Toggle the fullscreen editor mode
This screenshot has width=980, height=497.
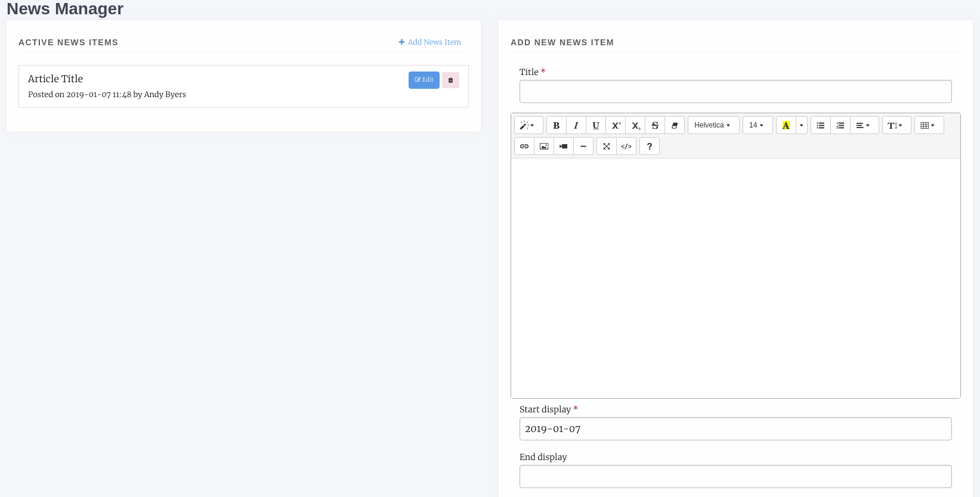[x=607, y=146]
